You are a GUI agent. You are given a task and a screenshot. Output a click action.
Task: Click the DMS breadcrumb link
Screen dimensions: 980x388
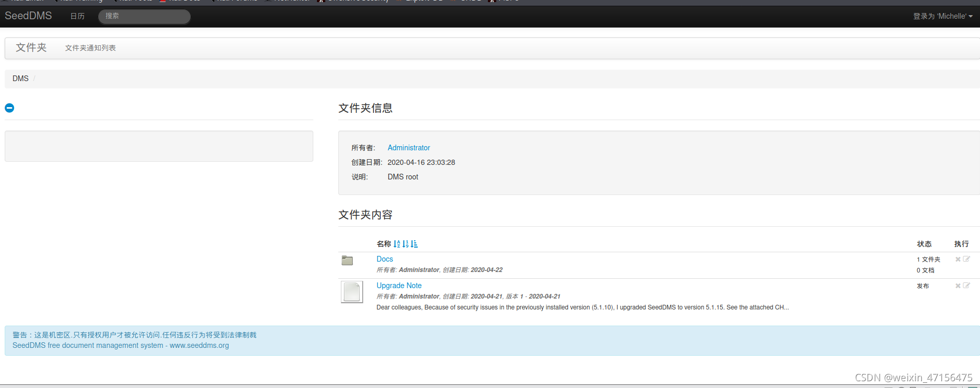coord(21,79)
